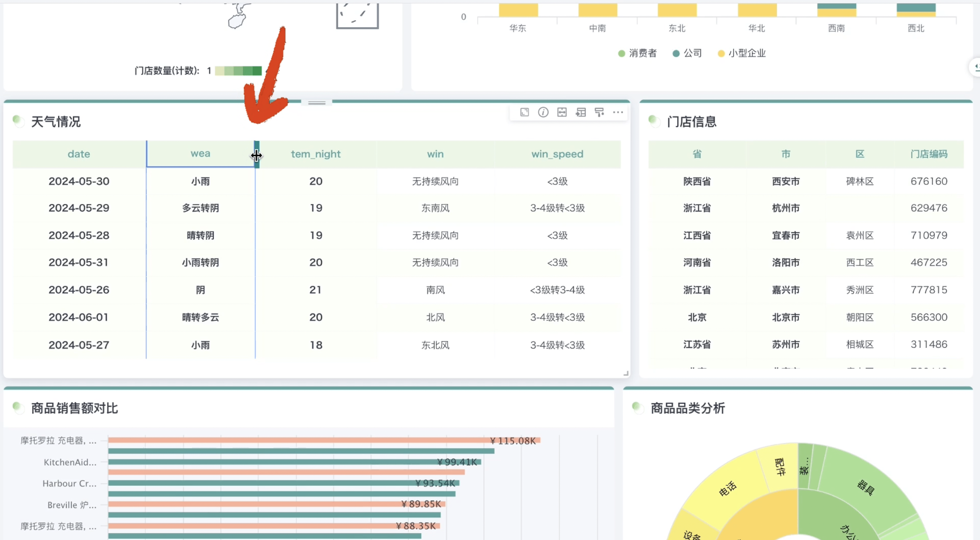Click the 东南风 wind cell
The image size is (980, 540).
(x=435, y=208)
